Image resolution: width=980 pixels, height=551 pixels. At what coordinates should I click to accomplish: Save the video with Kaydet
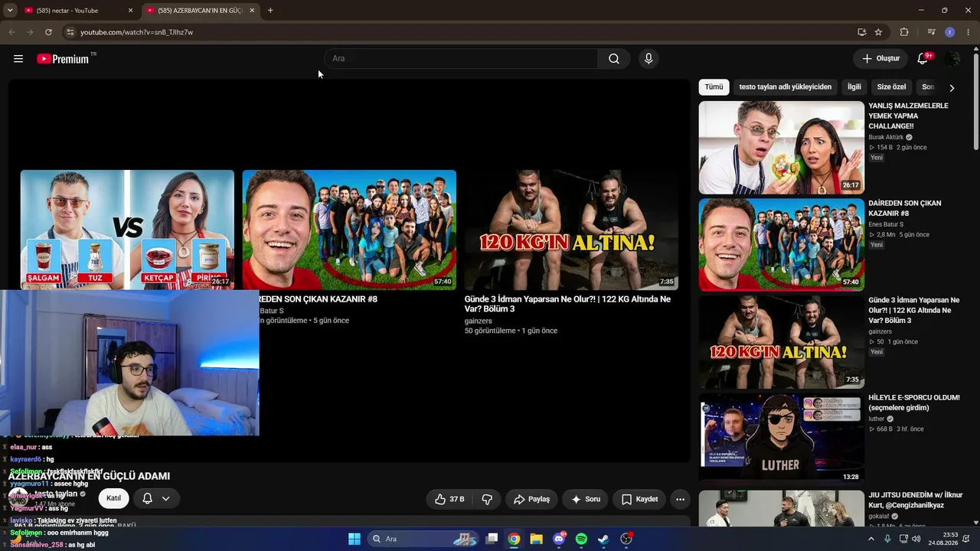pyautogui.click(x=639, y=499)
